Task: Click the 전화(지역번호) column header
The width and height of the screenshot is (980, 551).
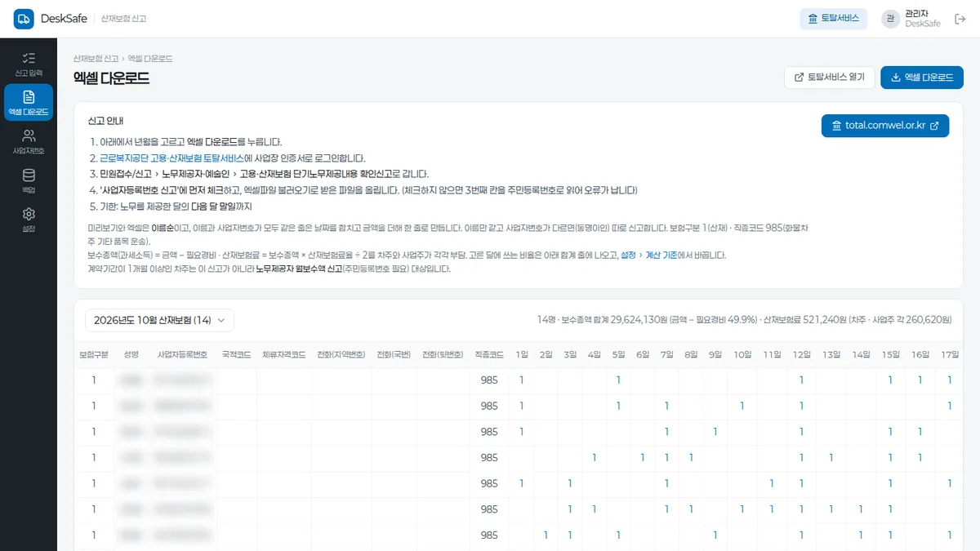Action: pyautogui.click(x=341, y=354)
